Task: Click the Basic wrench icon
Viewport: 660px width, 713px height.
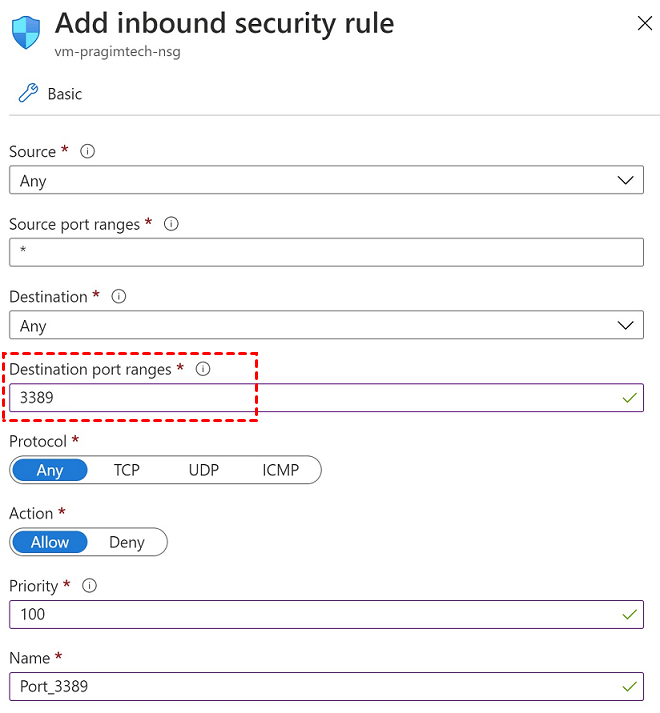Action: [27, 94]
